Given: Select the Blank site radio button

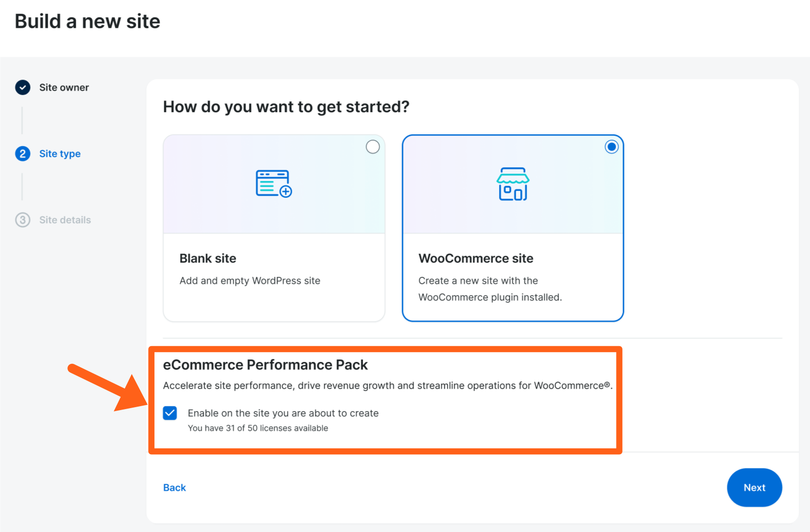Looking at the screenshot, I should [373, 147].
